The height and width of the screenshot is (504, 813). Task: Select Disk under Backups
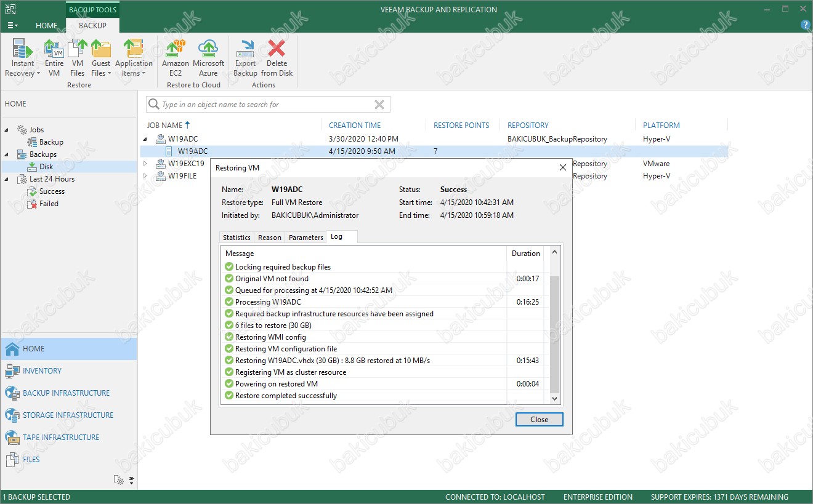(x=46, y=167)
